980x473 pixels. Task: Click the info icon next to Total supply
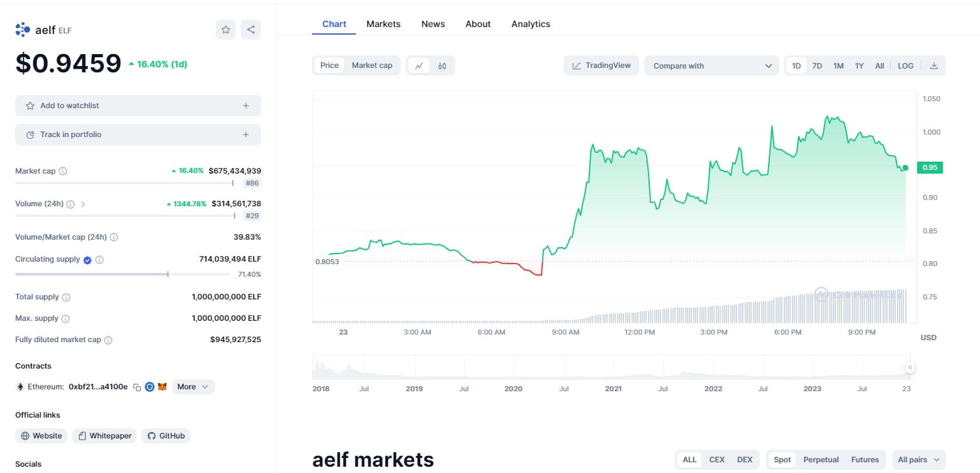66,298
